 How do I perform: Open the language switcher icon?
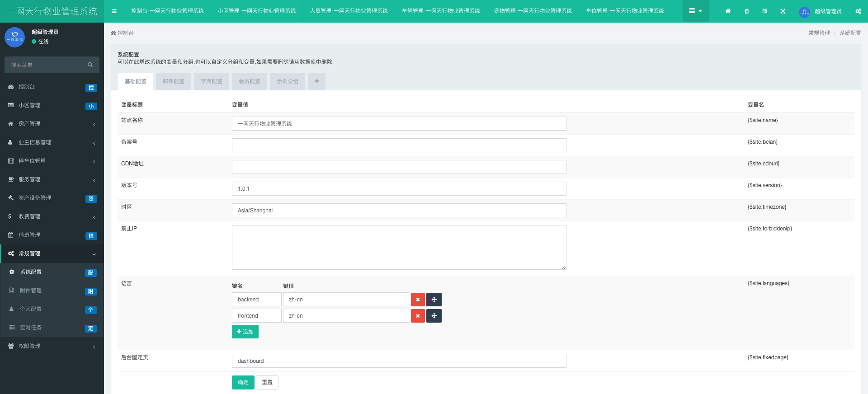[x=764, y=11]
